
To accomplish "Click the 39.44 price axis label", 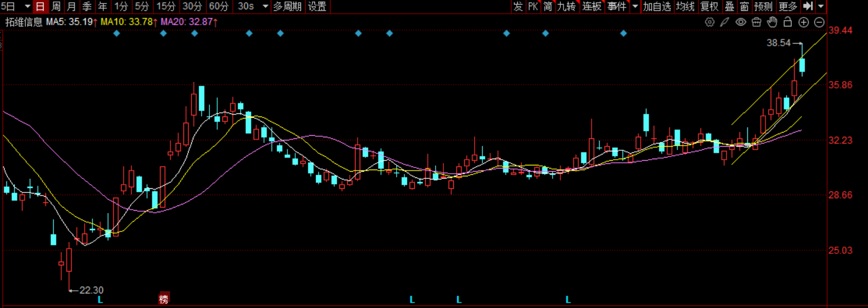I will click(x=840, y=30).
